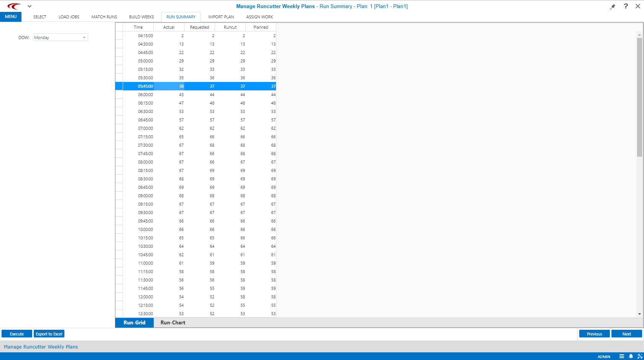Image resolution: width=644 pixels, height=360 pixels.
Task: Click the pin icon in the title bar
Action: pos(613,6)
